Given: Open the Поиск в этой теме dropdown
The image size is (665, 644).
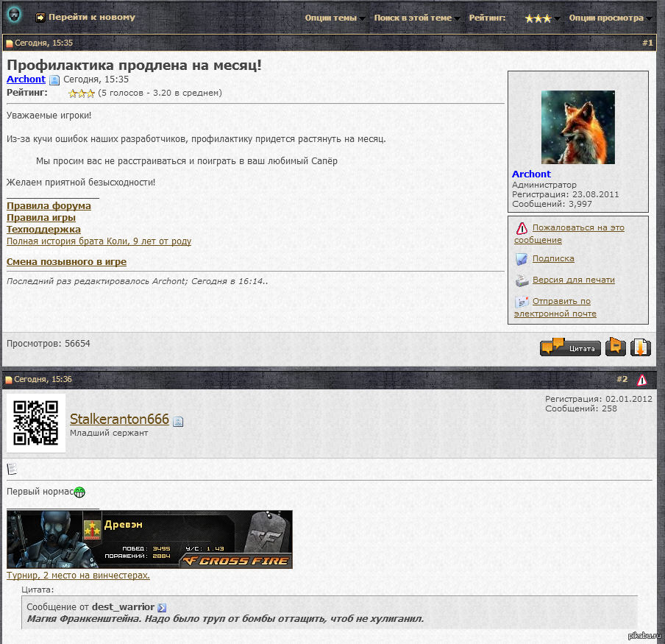Looking at the screenshot, I should [417, 18].
